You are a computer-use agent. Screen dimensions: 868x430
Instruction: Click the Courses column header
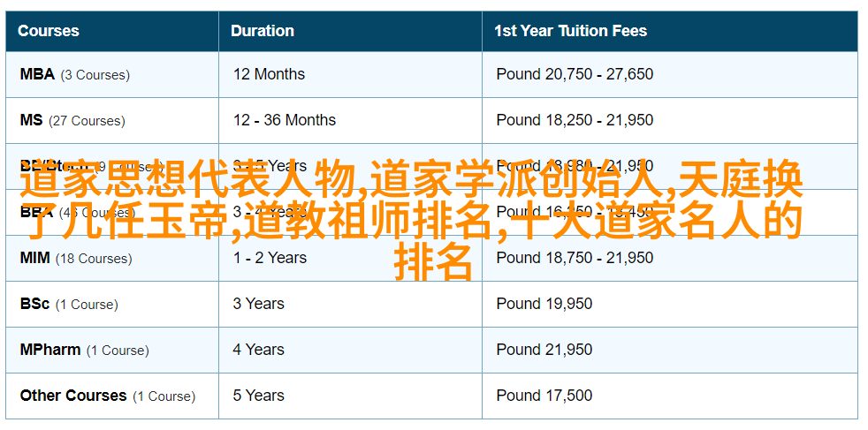48,31
